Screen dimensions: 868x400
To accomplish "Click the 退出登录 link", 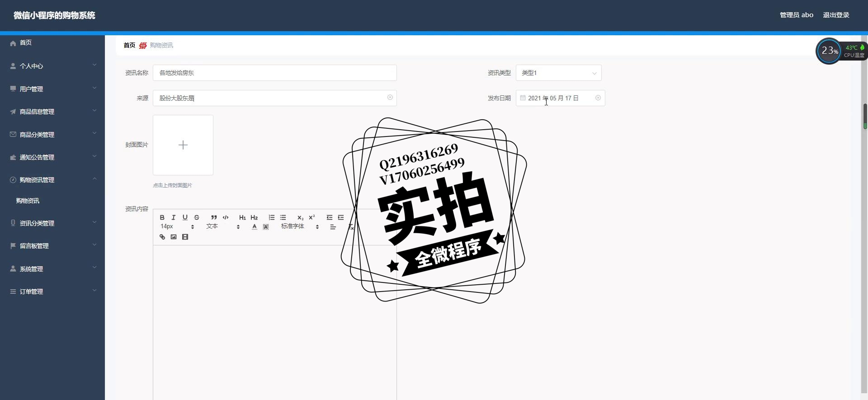I will [836, 15].
